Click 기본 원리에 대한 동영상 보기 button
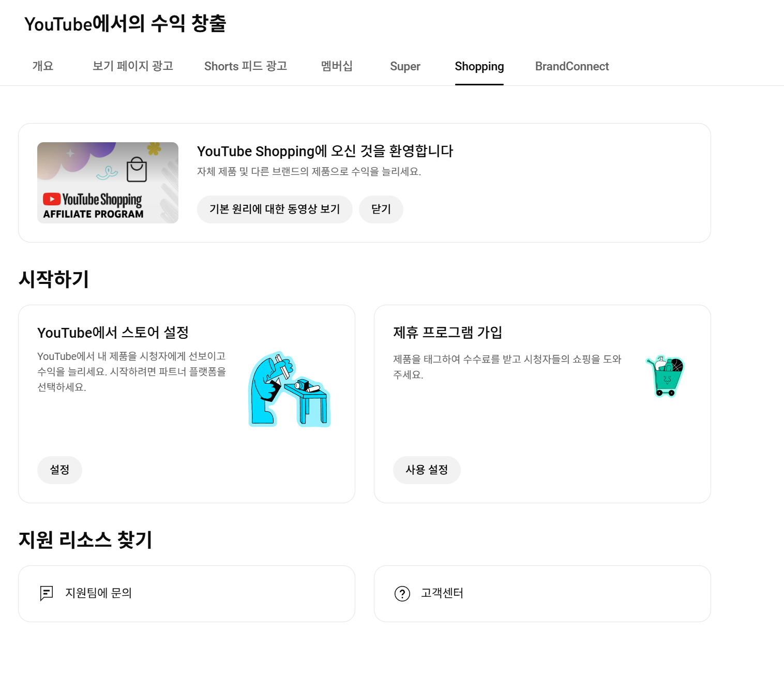Screen dimensions: 784x677 tap(275, 209)
